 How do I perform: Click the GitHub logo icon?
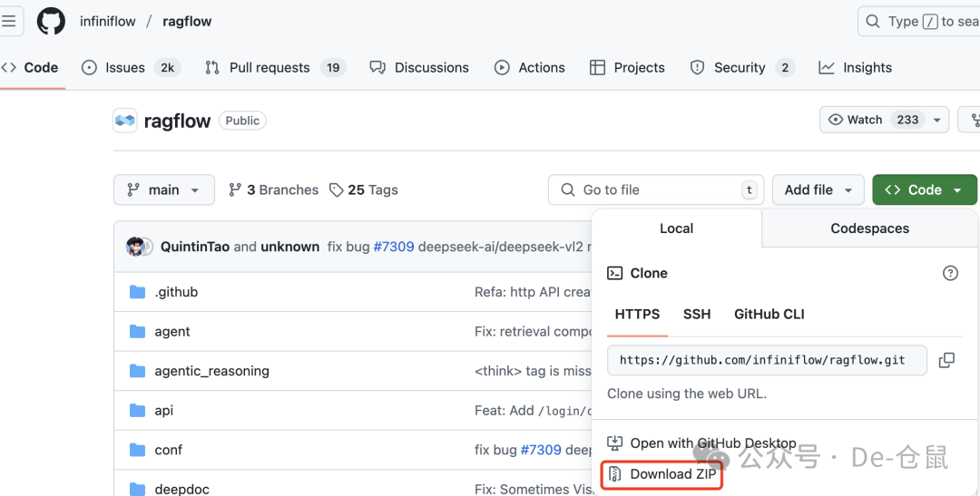51,21
